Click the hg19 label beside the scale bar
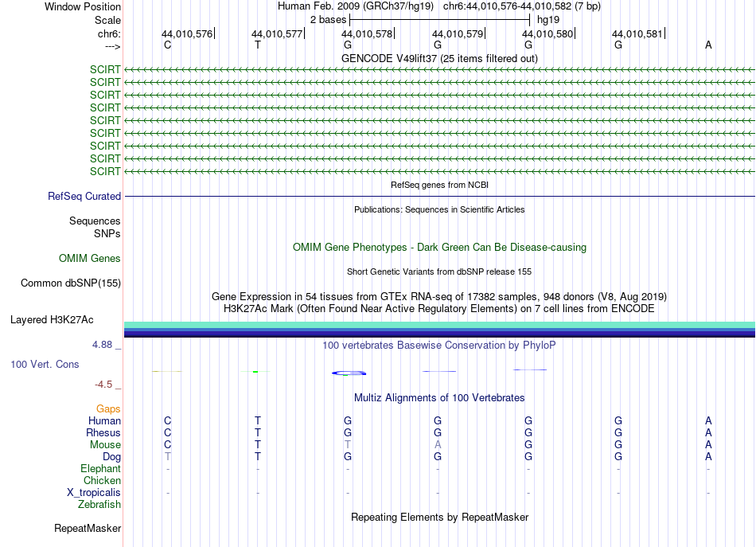 548,20
